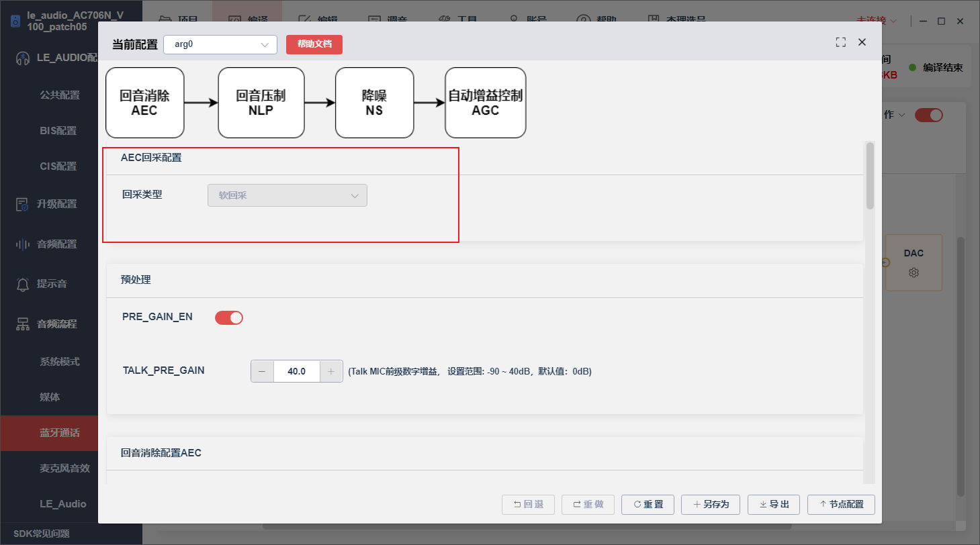Close the 当前配置 dialog
Viewport: 980px width, 545px height.
(x=862, y=42)
